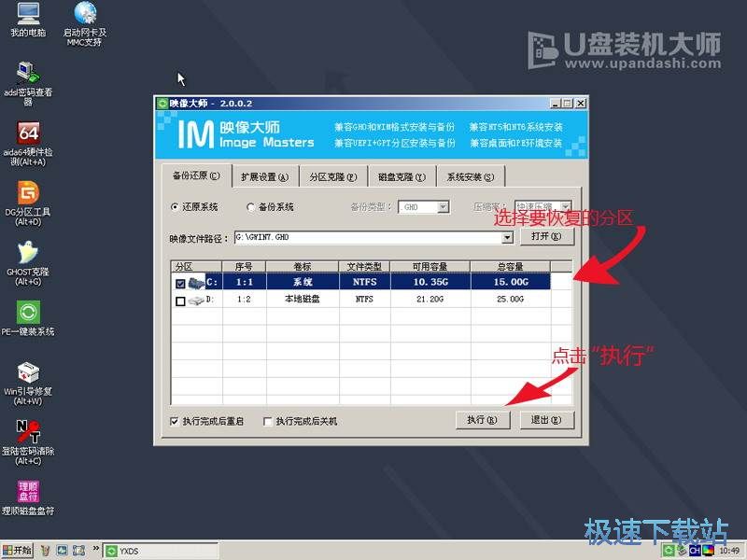Click YXDS taskbar window button
This screenshot has width=747, height=560.
(160, 552)
